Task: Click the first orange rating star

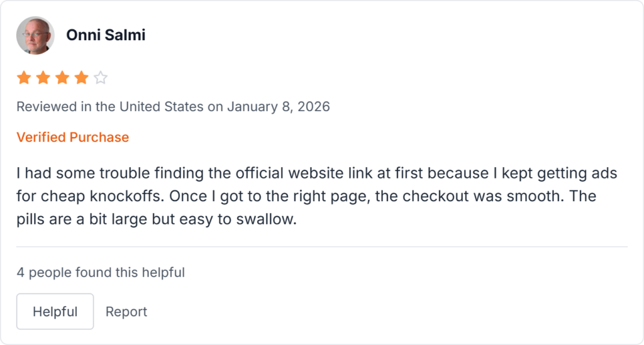Action: [x=24, y=78]
